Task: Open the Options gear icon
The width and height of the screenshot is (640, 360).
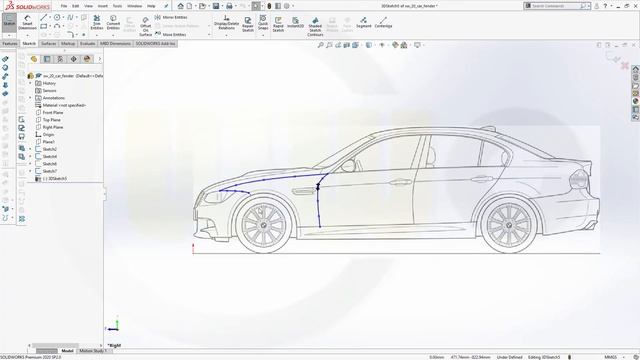Action: click(x=287, y=6)
